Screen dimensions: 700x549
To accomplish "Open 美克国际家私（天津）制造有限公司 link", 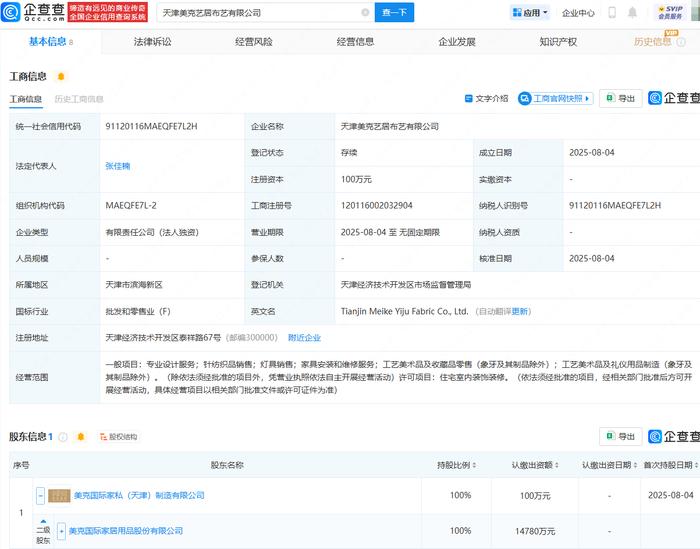I will [x=139, y=495].
